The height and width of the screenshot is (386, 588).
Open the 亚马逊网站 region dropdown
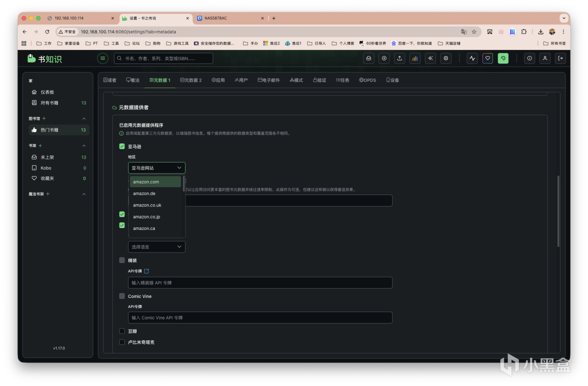pos(157,168)
